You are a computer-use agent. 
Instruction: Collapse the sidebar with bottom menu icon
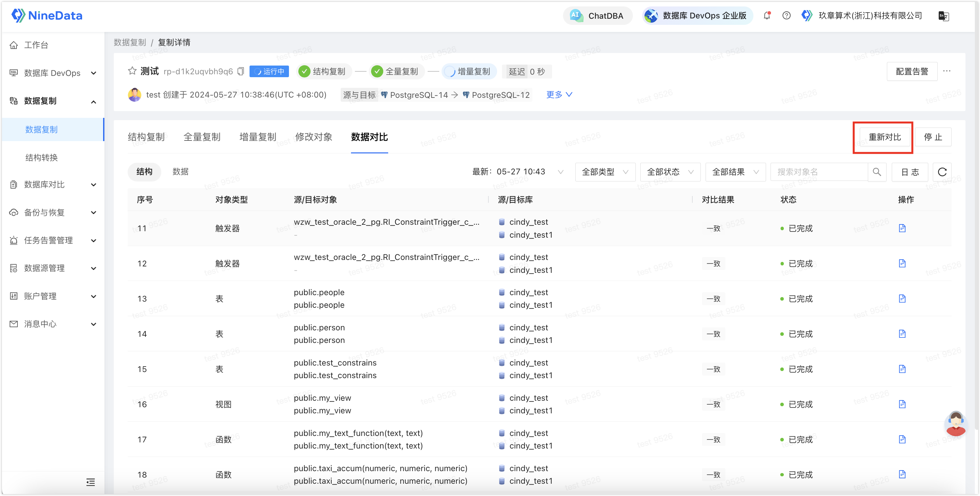click(x=90, y=482)
